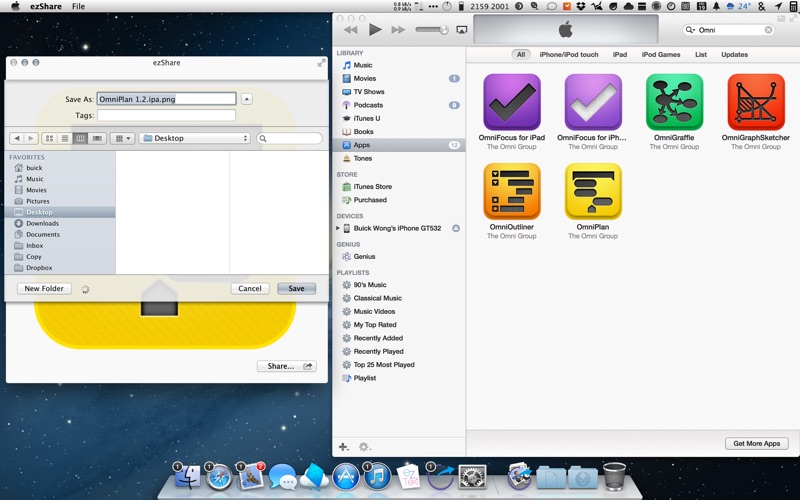
Task: Switch save dialog to column view
Action: (80, 138)
